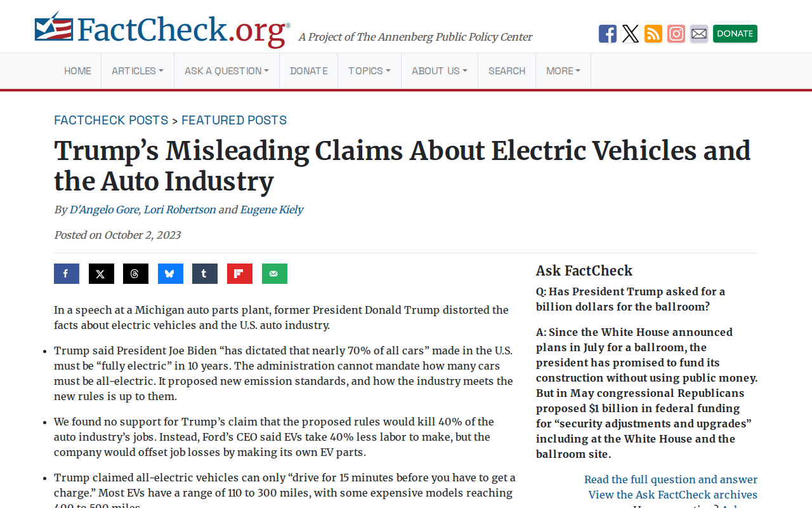Viewport: 812px width, 508px height.
Task: Click the FactCheck.org logo
Action: click(x=162, y=29)
